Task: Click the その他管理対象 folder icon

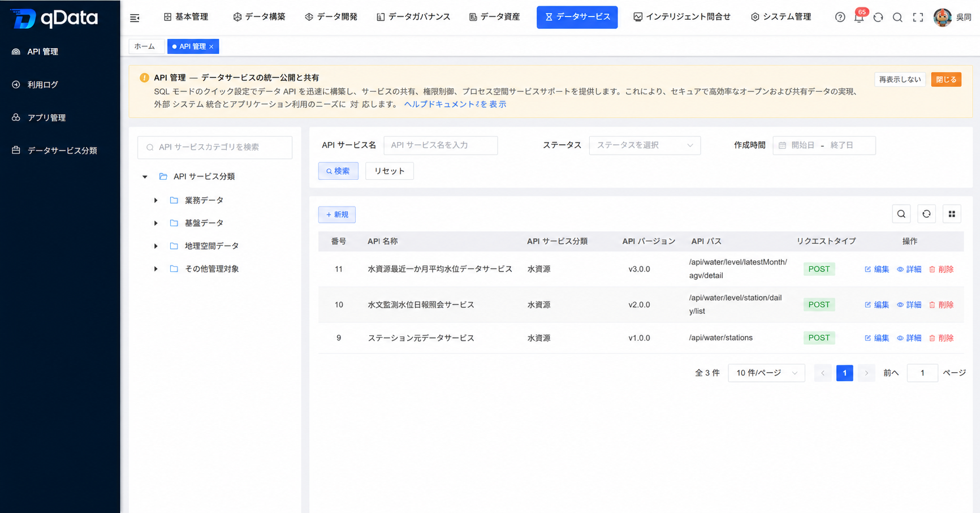Action: tap(174, 269)
